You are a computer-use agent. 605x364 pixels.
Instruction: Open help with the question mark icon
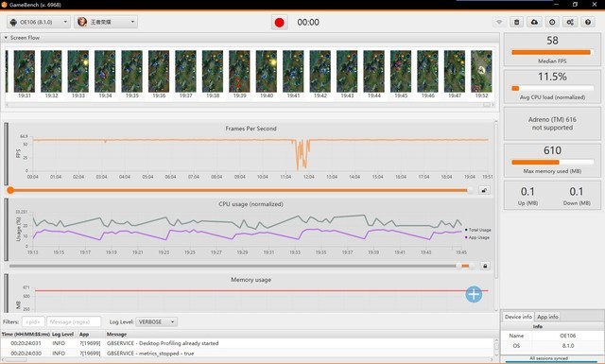click(588, 22)
